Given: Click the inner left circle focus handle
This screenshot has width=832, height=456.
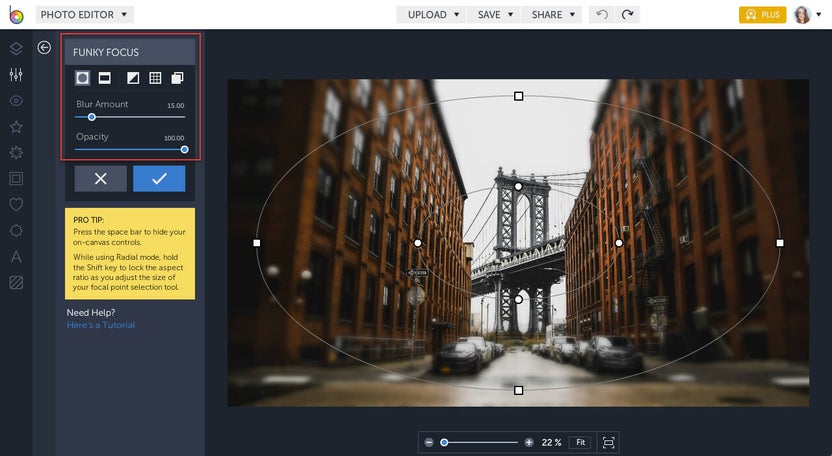Looking at the screenshot, I should 418,243.
